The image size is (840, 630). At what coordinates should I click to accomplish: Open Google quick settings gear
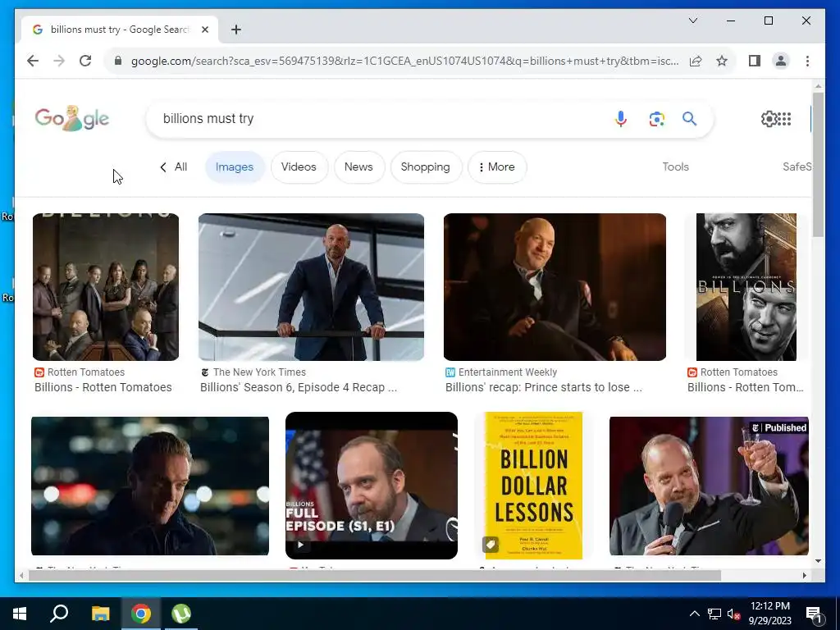point(769,118)
